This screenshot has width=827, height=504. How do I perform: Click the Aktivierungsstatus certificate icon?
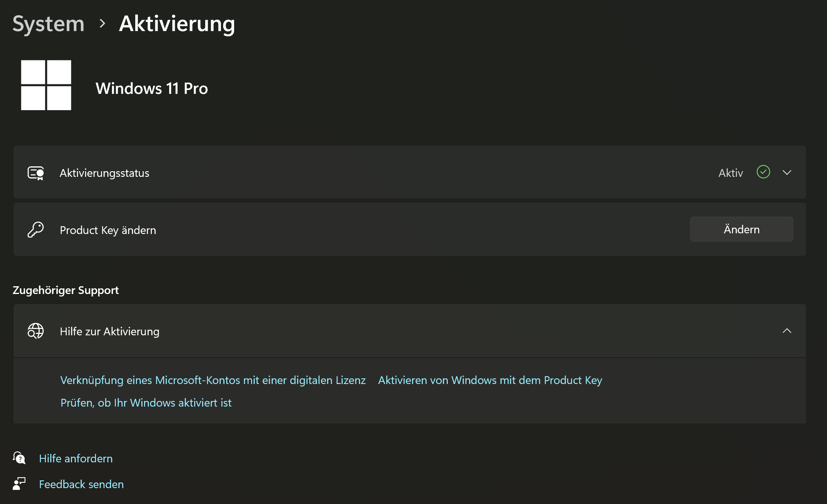pos(36,173)
